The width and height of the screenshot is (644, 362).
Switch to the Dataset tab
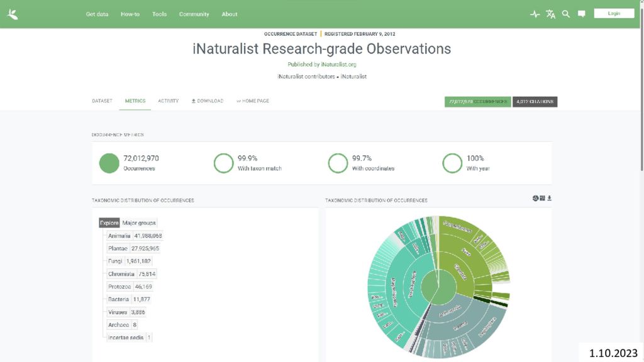pos(103,101)
